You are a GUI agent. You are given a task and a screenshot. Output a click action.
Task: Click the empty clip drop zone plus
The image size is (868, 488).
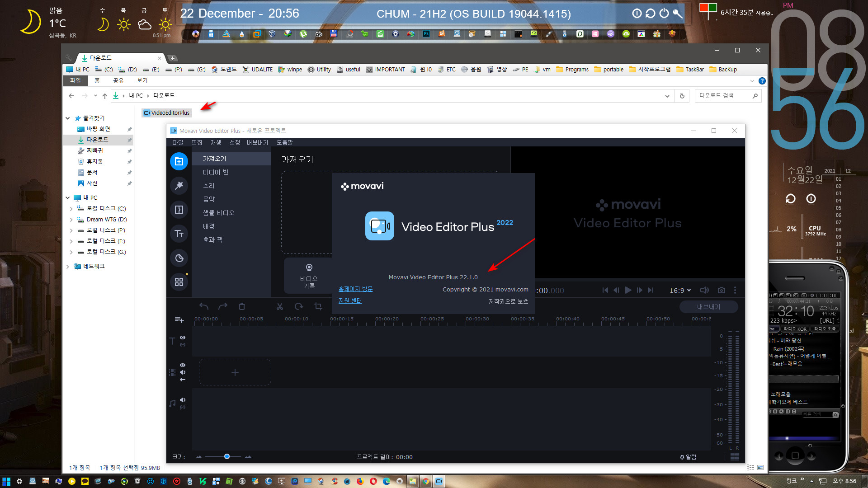[235, 372]
